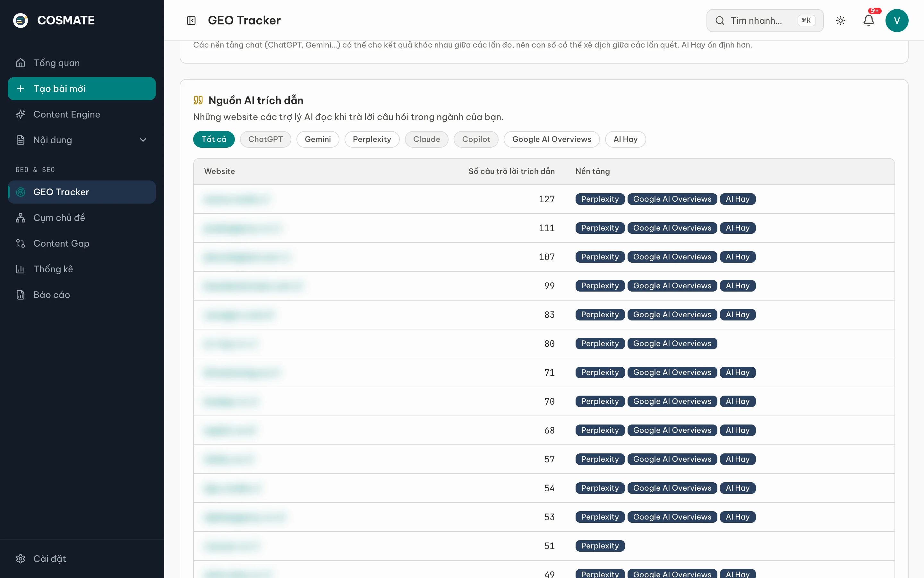Click Tạo bài mới button
This screenshot has width=924, height=578.
coord(82,89)
